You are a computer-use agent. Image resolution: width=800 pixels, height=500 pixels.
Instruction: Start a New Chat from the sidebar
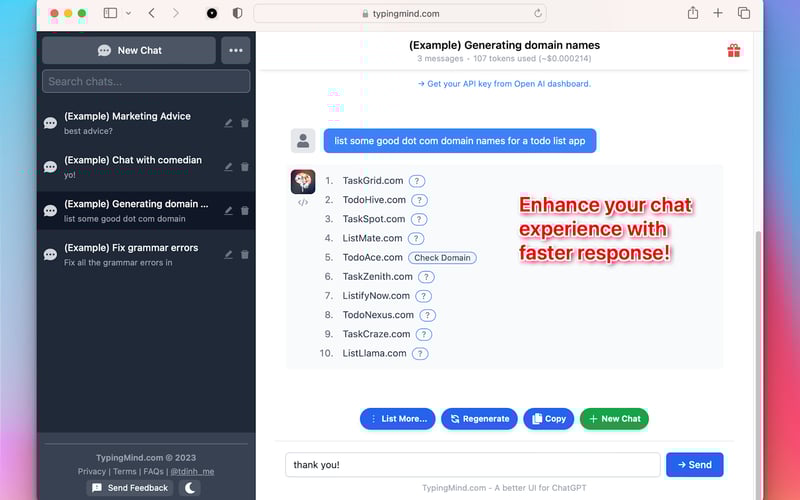click(x=129, y=50)
